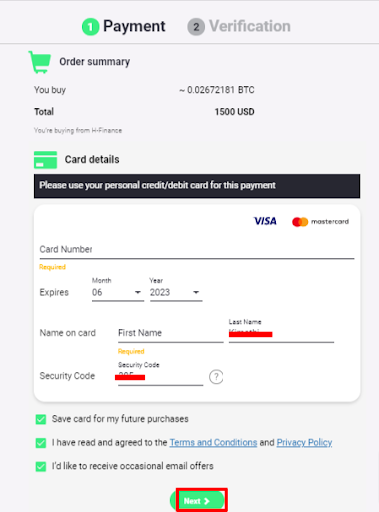This screenshot has width=379, height=512.
Task: Toggle the Terms and Conditions agreement checkbox
Action: [x=41, y=443]
